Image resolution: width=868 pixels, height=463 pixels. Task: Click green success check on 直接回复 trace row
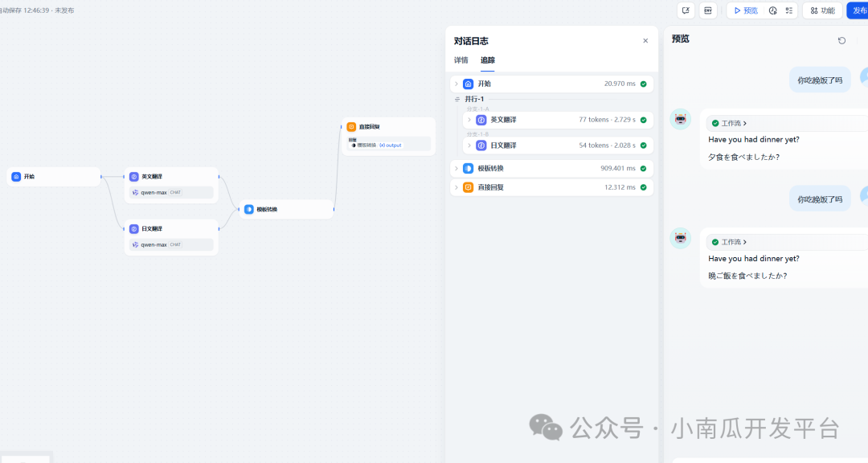(643, 187)
